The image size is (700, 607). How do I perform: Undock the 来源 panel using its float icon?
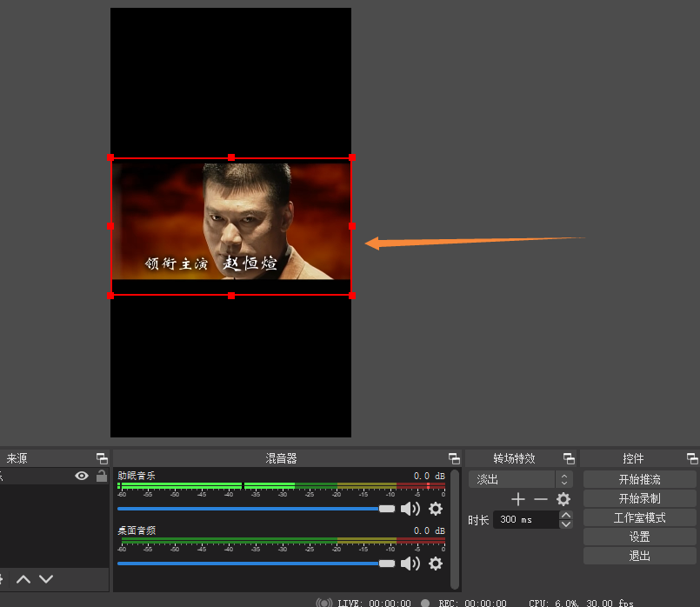pos(103,458)
